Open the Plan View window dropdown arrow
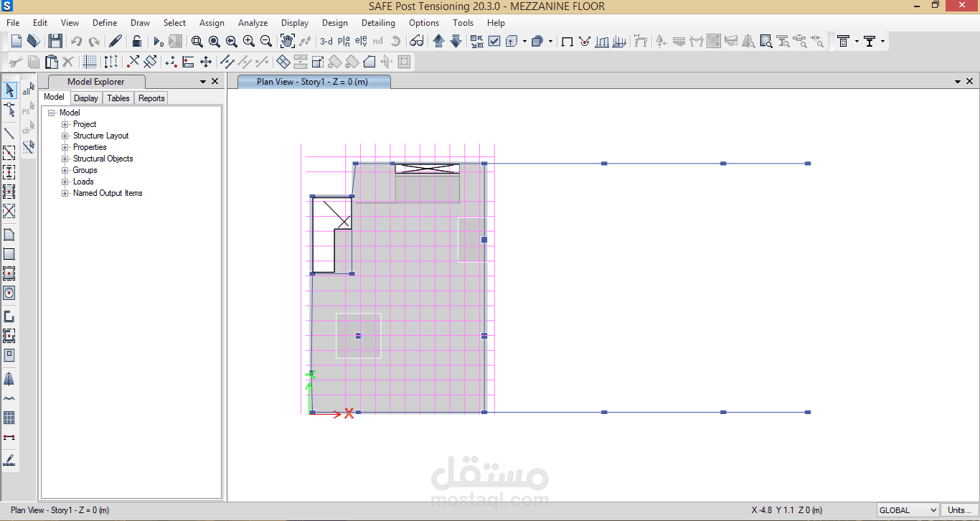This screenshot has height=521, width=980. tap(958, 82)
